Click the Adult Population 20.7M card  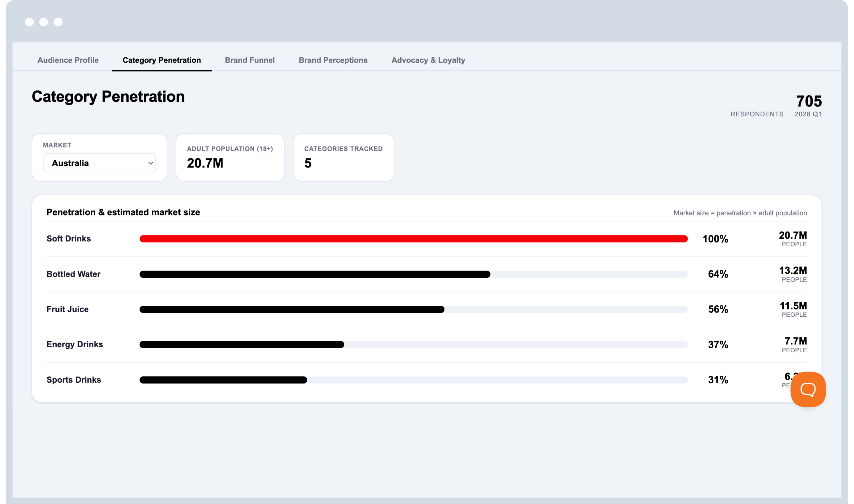click(230, 157)
